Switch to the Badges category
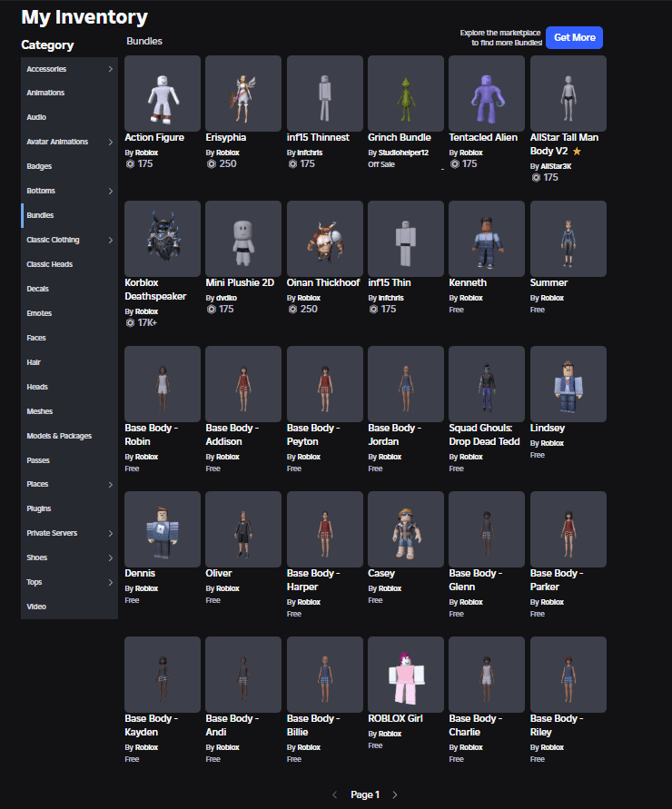Viewport: 672px width, 809px height. tap(39, 167)
